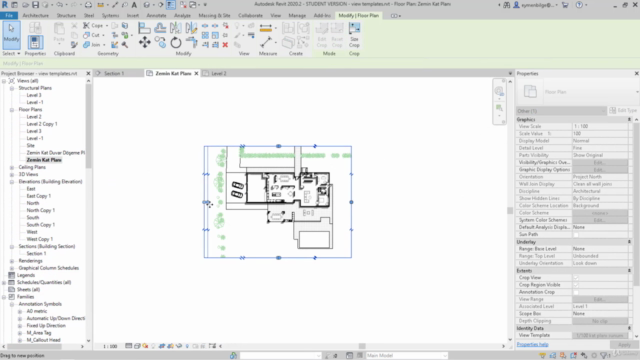This screenshot has height=360, width=640.
Task: Click the horizontal scrollbar thumb of drawing area
Action: coord(362,346)
